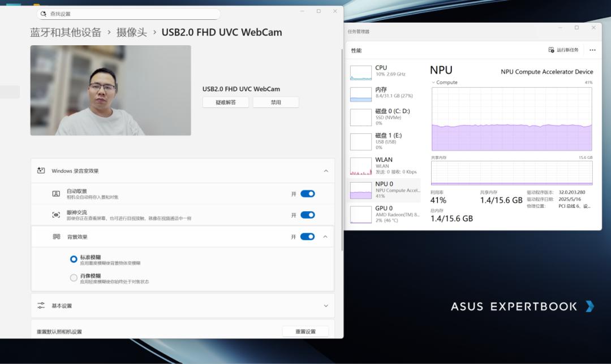
Task: Click the '32.0.203.280' driver version text
Action: click(571, 192)
